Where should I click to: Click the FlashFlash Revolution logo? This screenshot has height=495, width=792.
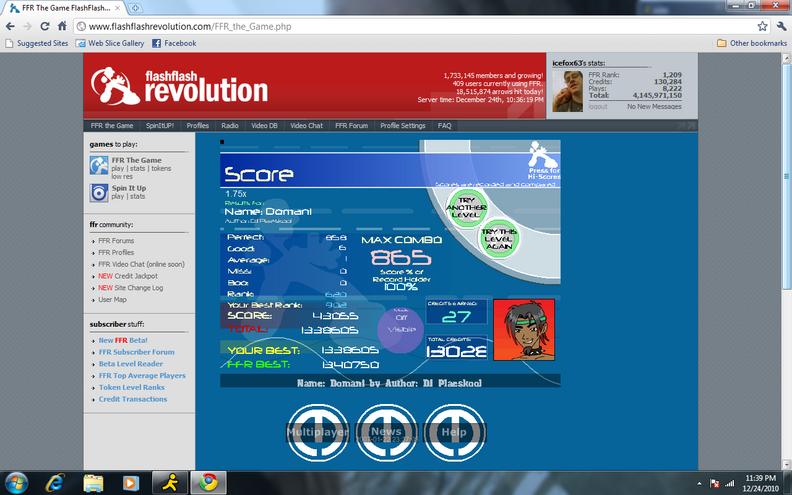pyautogui.click(x=179, y=86)
